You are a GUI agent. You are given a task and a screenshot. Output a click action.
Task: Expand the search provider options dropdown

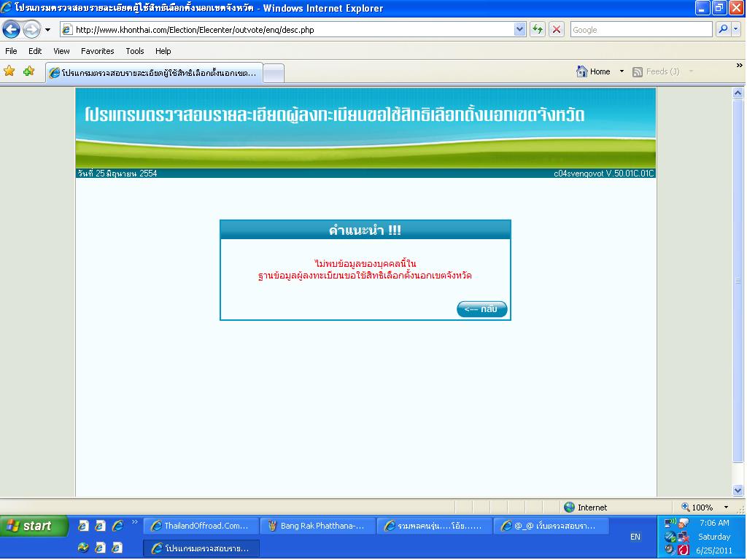point(735,29)
